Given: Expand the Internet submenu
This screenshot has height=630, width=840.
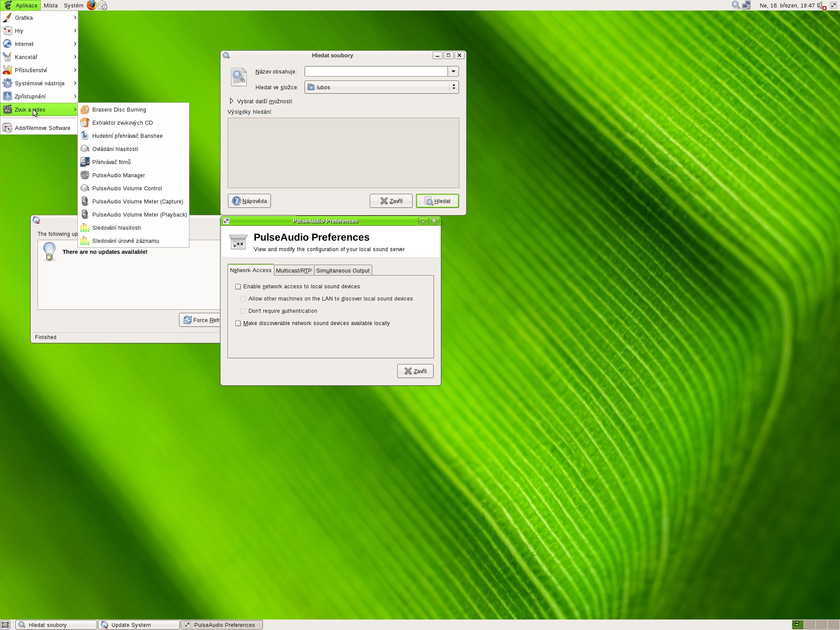Looking at the screenshot, I should [x=39, y=44].
